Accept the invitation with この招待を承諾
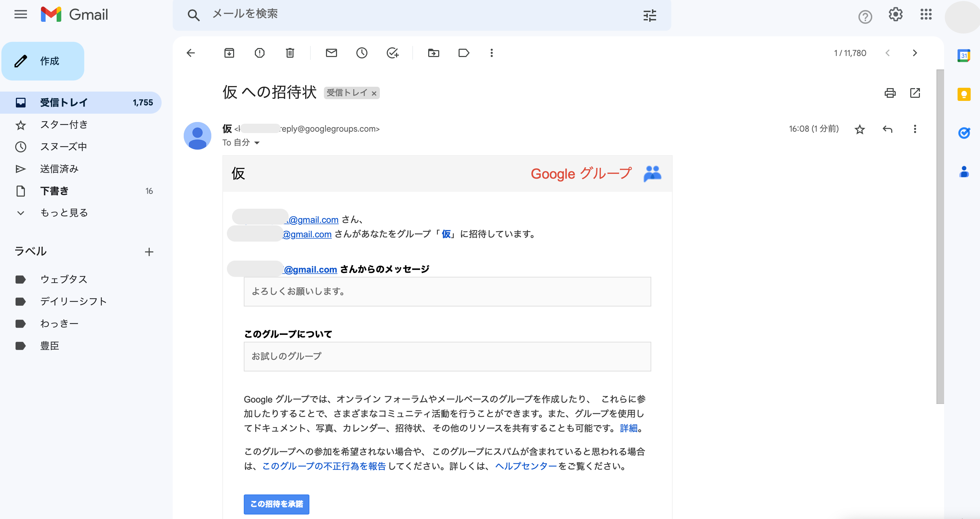This screenshot has height=519, width=980. point(276,503)
